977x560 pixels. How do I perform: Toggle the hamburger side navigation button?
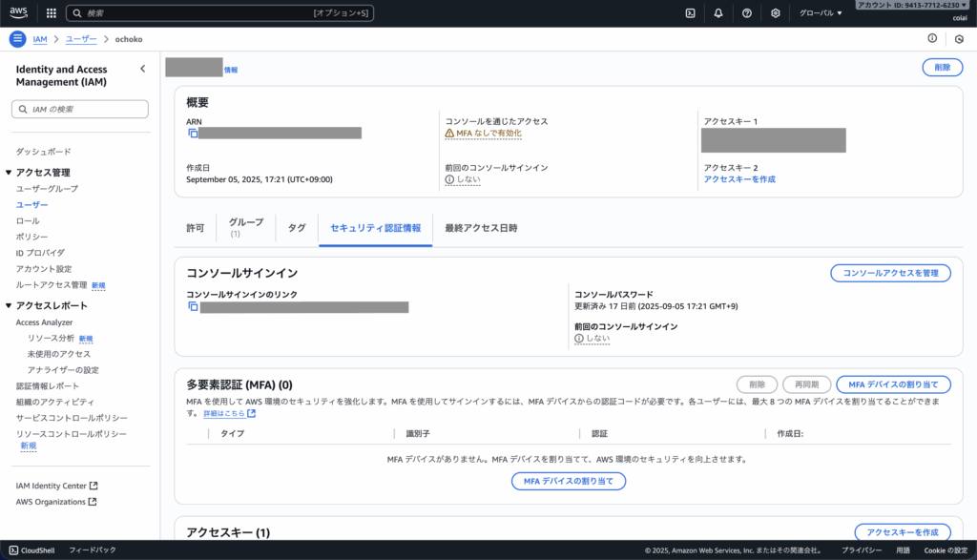click(x=17, y=39)
